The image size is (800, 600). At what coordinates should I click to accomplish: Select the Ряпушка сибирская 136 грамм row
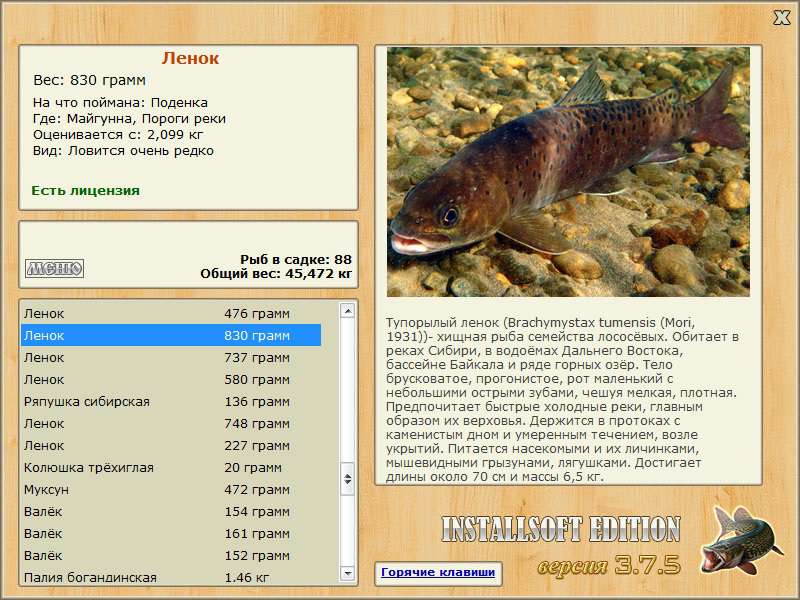pos(171,401)
